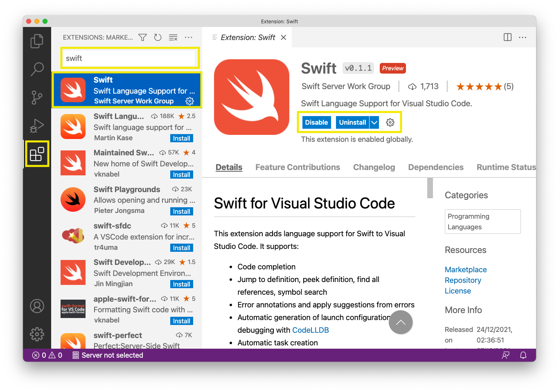Click the Server not selected status item

[x=108, y=355]
